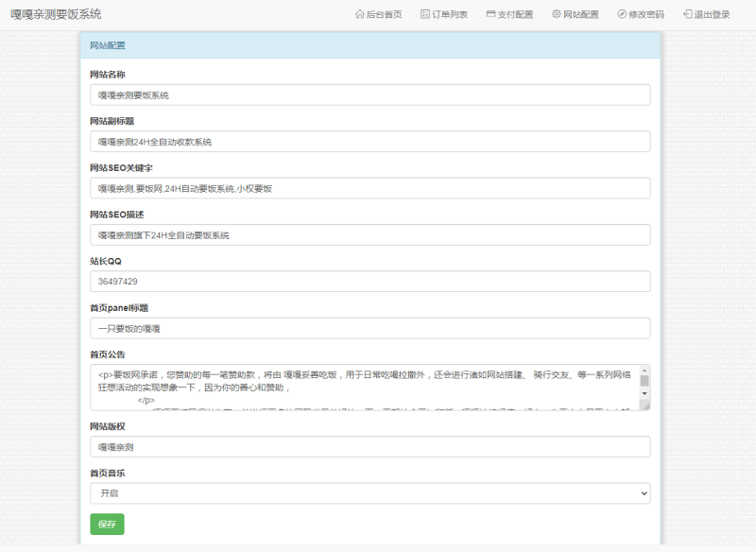756x552 pixels.
Task: Choose 退出登录 in the navbar
Action: [706, 14]
